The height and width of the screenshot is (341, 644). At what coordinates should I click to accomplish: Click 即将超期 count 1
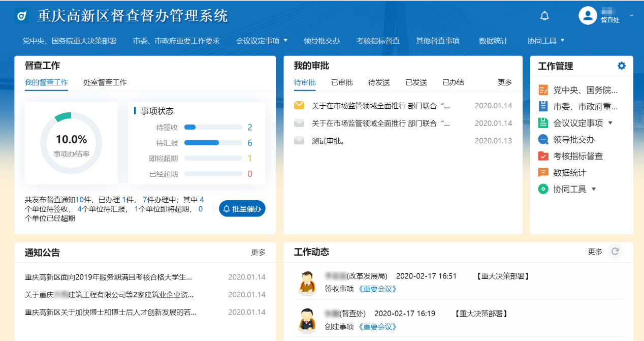250,158
